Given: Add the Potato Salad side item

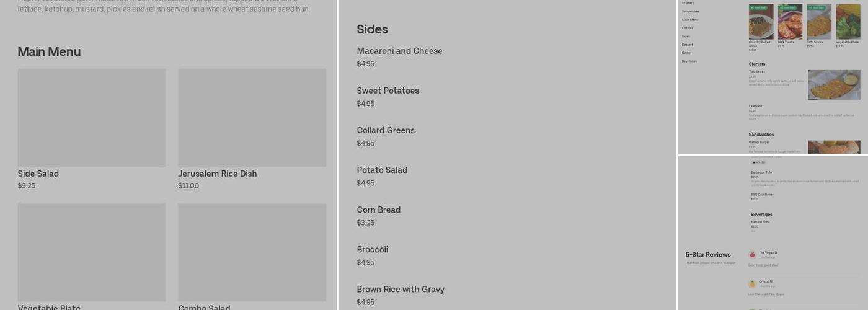Looking at the screenshot, I should tap(382, 170).
